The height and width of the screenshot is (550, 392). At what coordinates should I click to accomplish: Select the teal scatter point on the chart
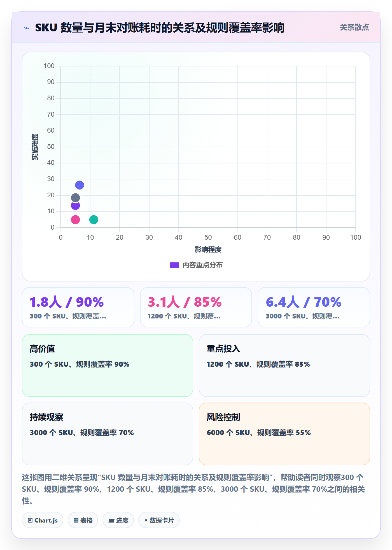pyautogui.click(x=94, y=219)
